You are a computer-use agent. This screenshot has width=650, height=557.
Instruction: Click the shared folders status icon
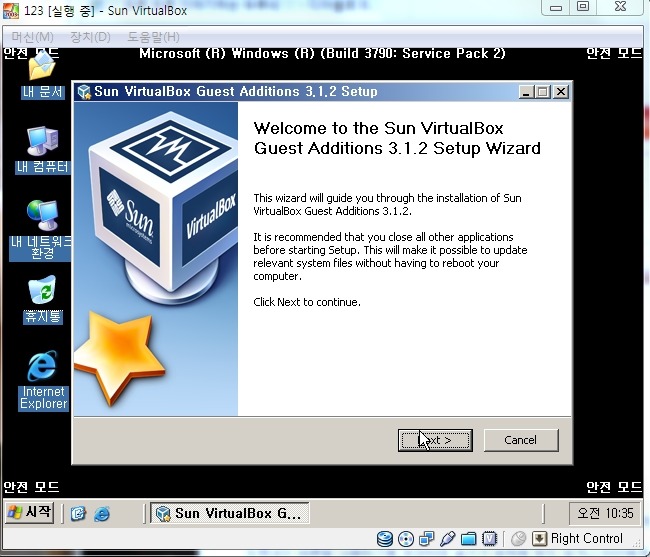tap(468, 539)
